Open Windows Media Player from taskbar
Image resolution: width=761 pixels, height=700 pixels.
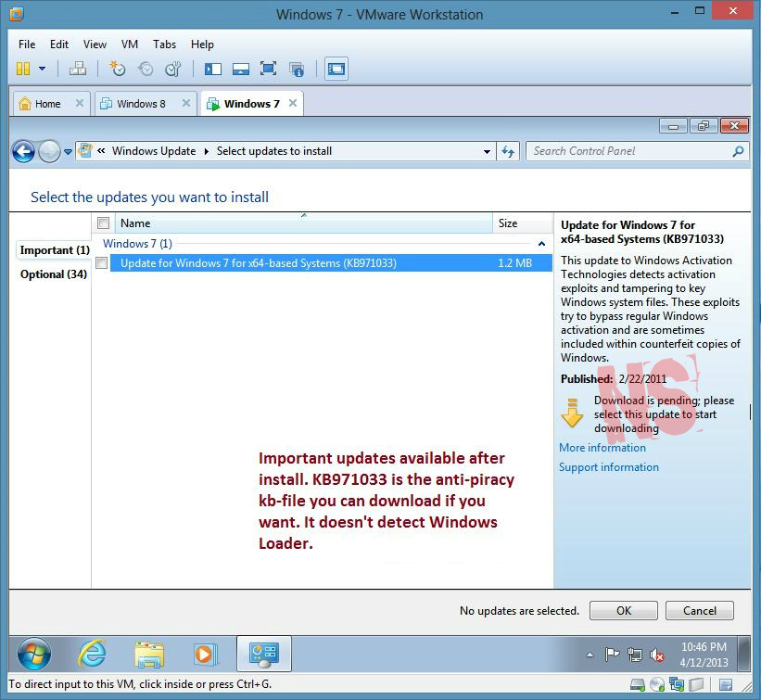[205, 655]
